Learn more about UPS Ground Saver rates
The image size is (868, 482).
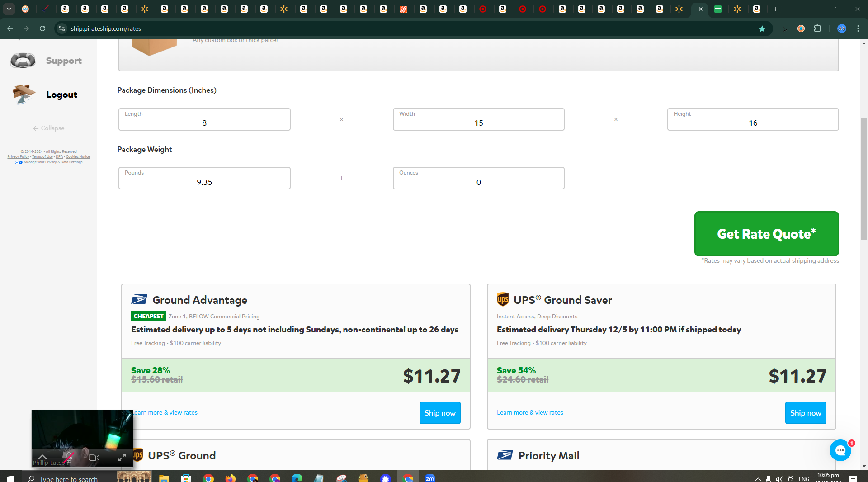(x=530, y=412)
